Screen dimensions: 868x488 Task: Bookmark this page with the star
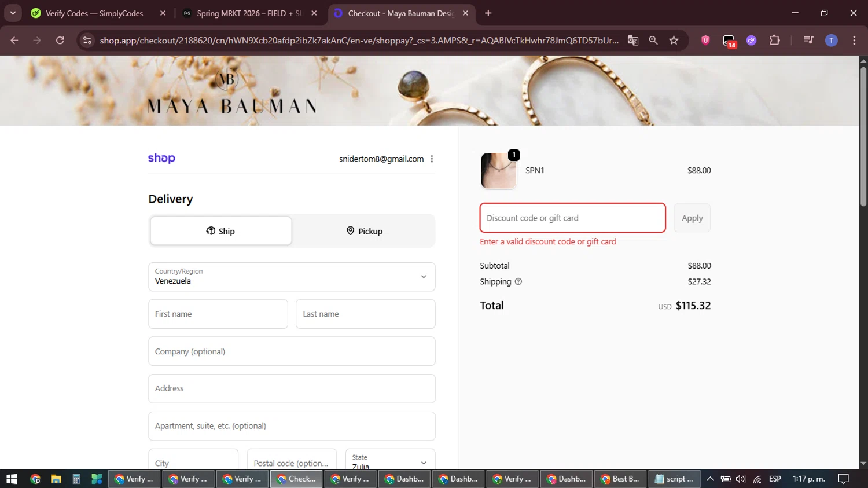coord(674,40)
